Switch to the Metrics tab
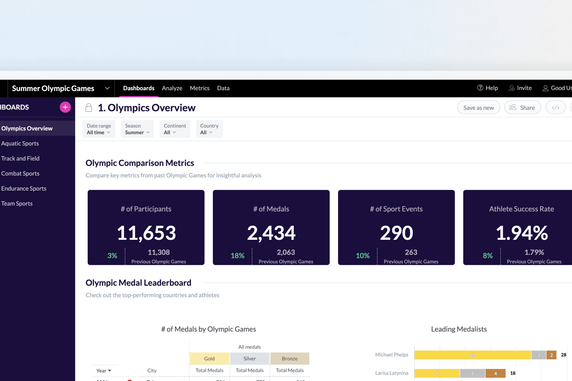 coord(200,88)
